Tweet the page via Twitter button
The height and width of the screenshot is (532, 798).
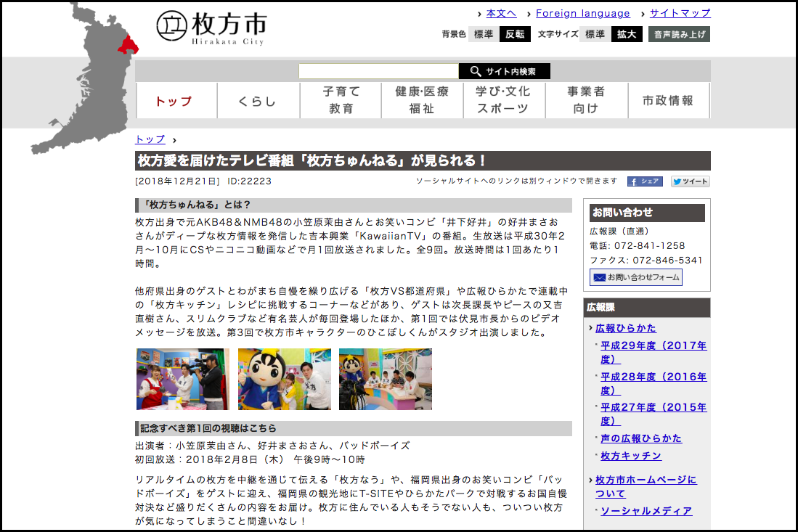690,181
